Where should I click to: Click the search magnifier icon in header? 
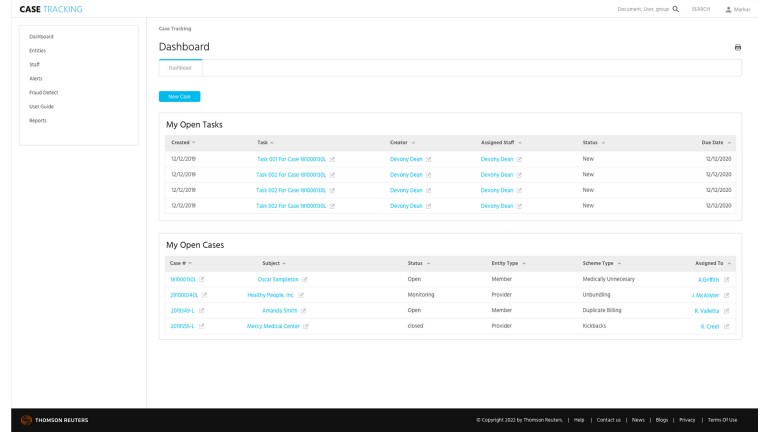[x=676, y=9]
